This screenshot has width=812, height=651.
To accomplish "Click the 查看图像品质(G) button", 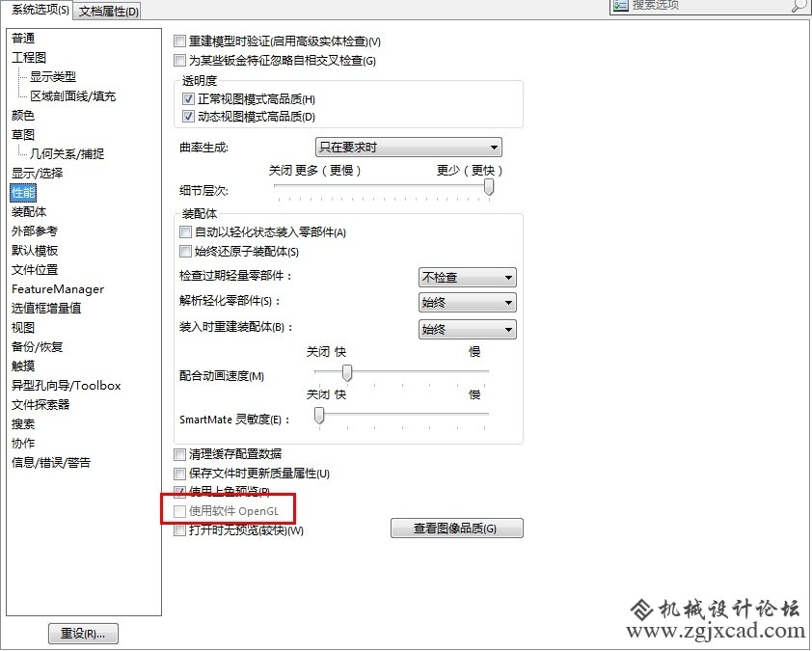I will (x=457, y=529).
